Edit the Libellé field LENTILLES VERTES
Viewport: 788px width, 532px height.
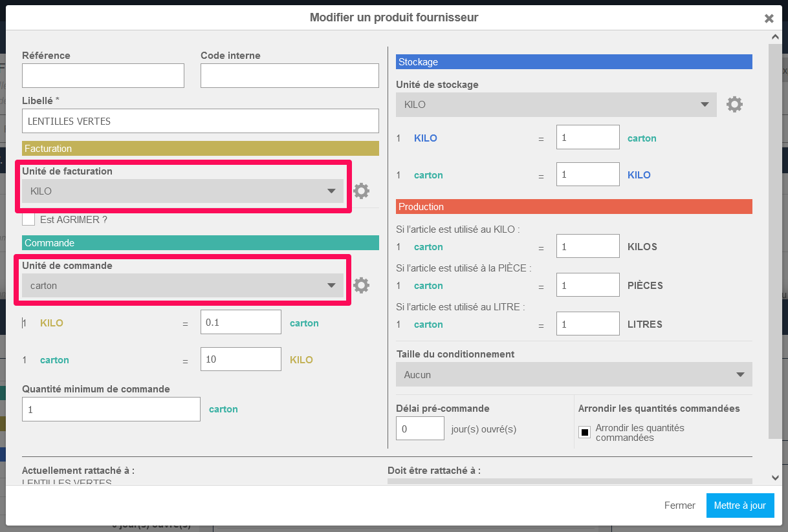pos(200,121)
